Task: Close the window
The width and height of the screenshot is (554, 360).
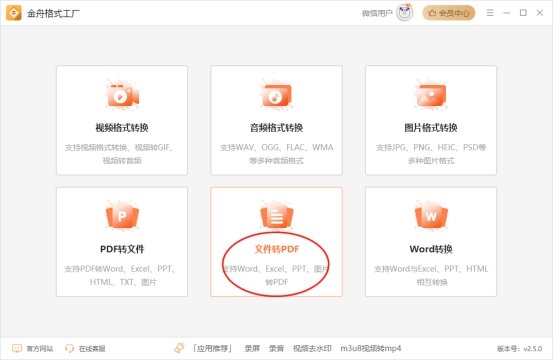Action: [x=540, y=13]
